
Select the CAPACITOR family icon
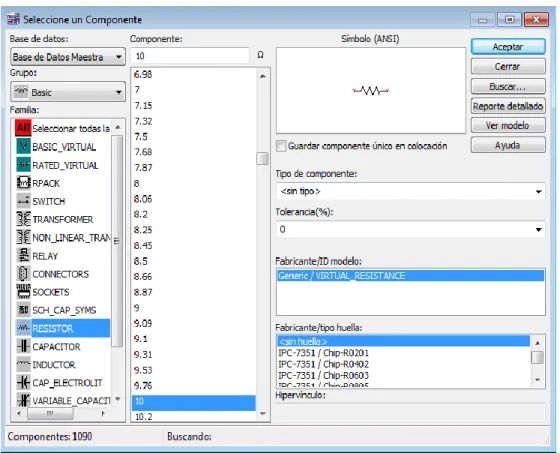[24, 346]
